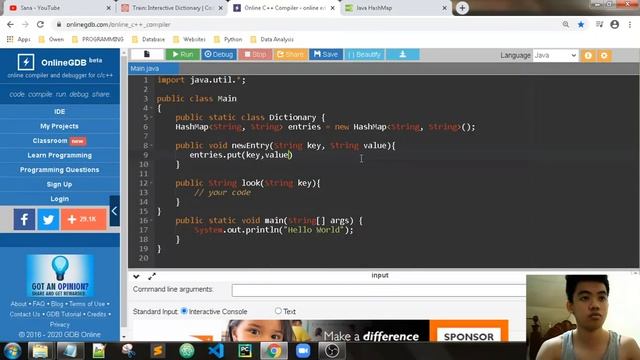This screenshot has height=360, width=640.
Task: Click the Login link
Action: [x=60, y=199]
